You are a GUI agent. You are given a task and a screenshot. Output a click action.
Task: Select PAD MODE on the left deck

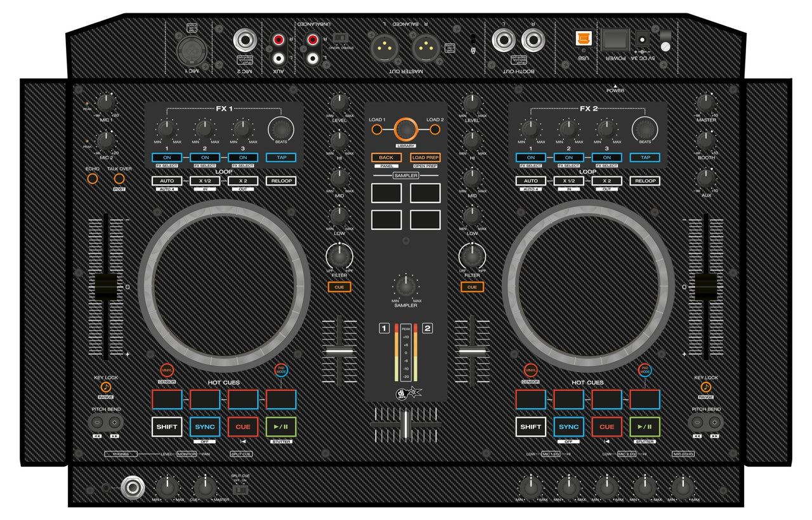(x=280, y=371)
